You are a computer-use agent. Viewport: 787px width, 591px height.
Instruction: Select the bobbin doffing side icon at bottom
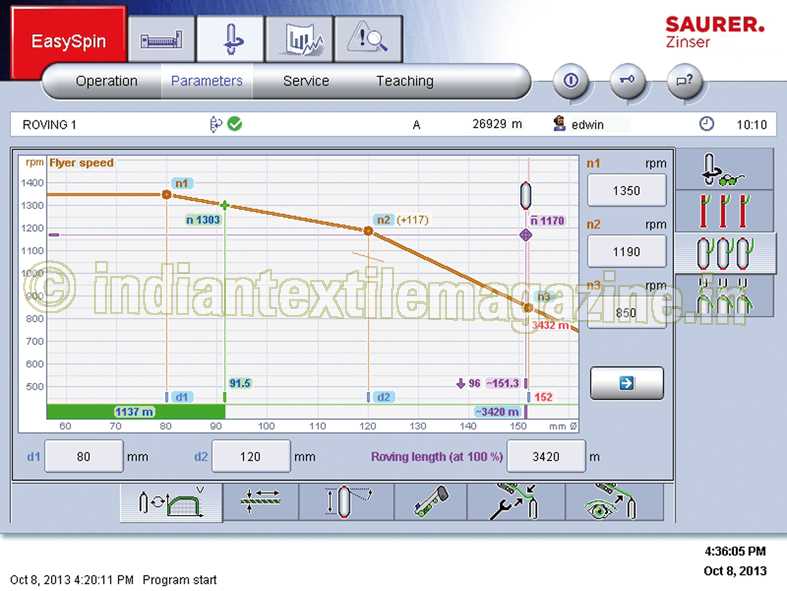[723, 296]
